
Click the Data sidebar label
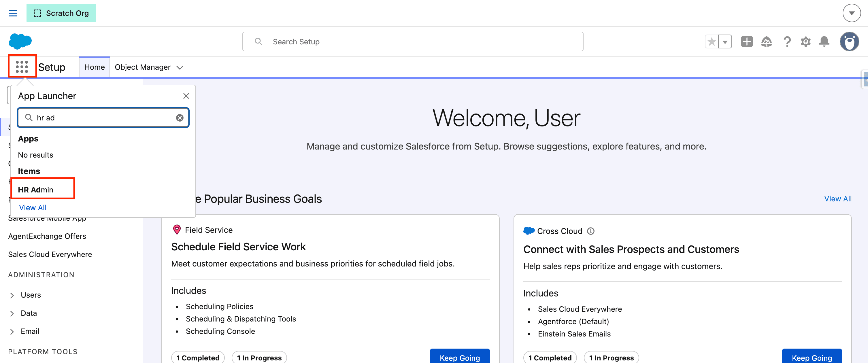[x=29, y=313]
